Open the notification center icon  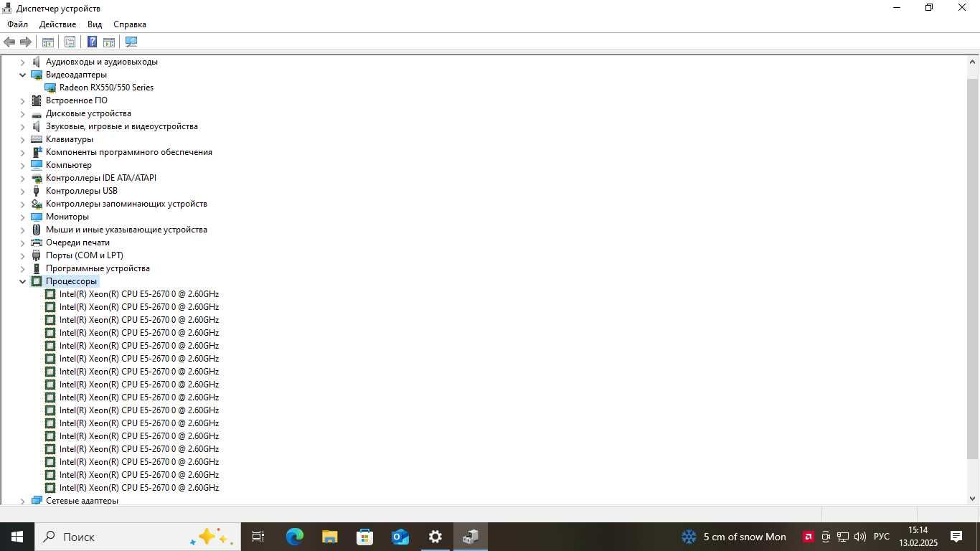point(956,537)
